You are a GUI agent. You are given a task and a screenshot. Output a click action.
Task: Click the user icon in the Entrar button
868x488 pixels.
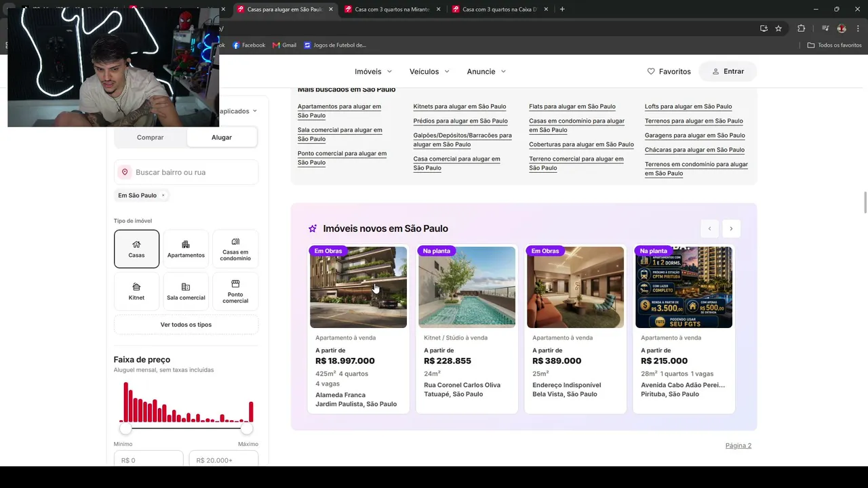click(715, 71)
